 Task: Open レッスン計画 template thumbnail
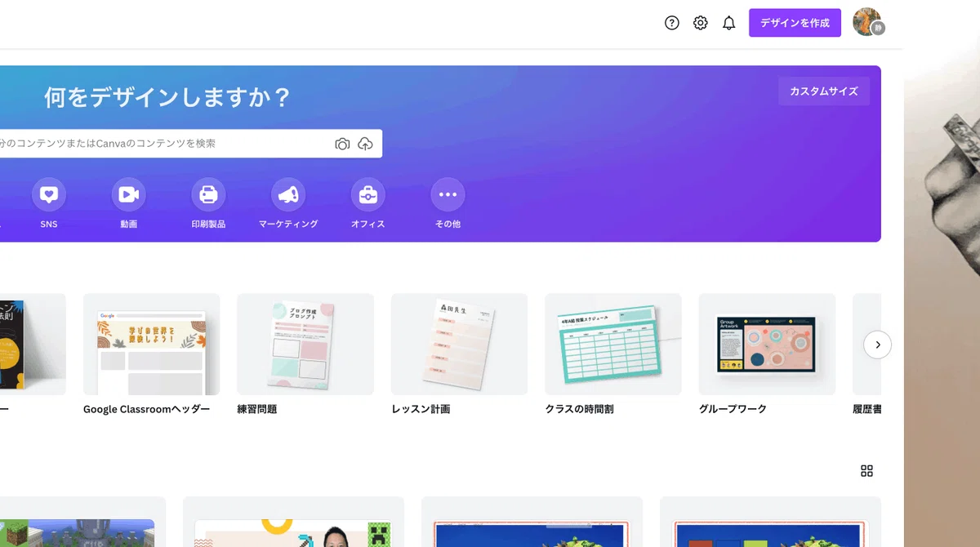[x=459, y=345]
